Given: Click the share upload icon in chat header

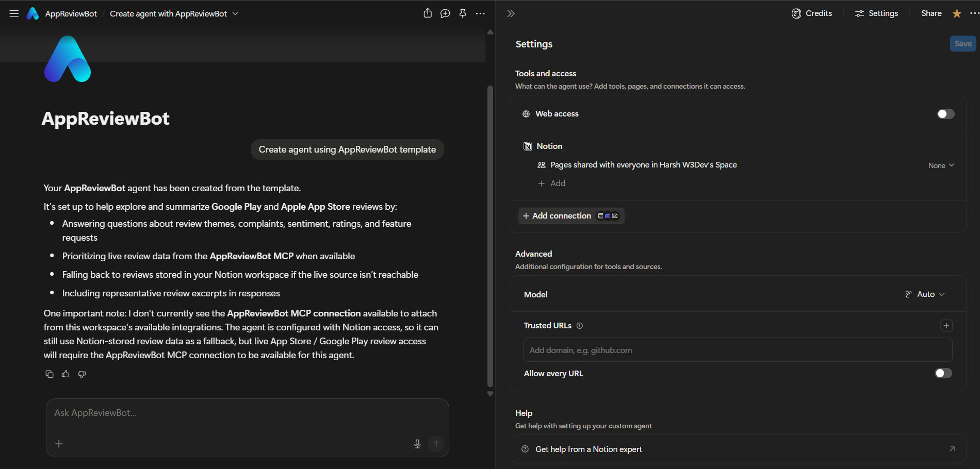Looking at the screenshot, I should [428, 13].
